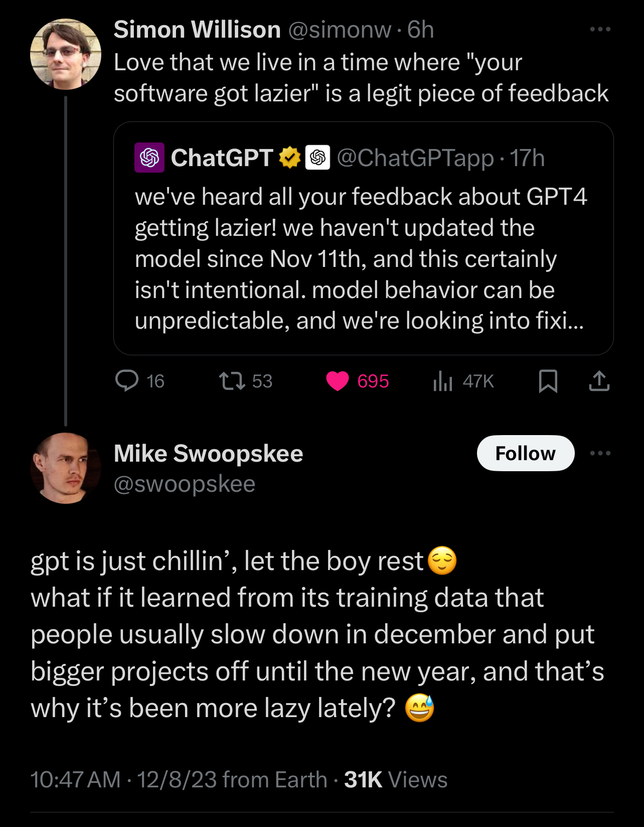This screenshot has height=827, width=644.
Task: Open Simon Willison's profile picture
Action: point(66,54)
